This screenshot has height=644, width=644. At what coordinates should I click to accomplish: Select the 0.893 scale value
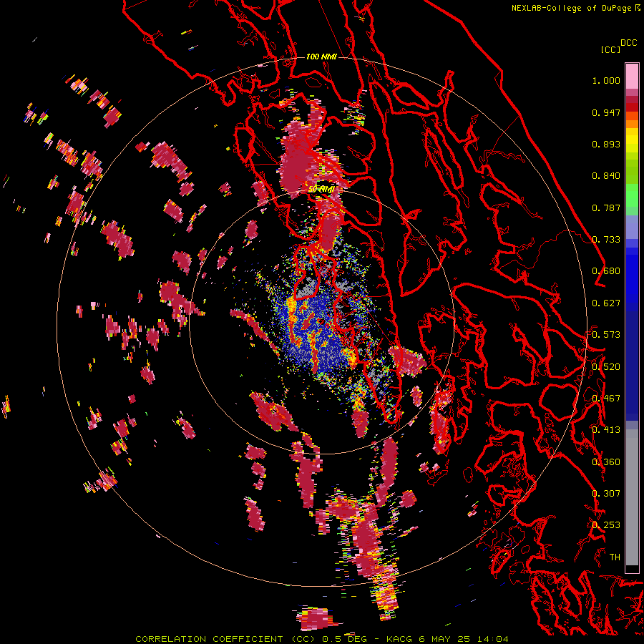(606, 144)
